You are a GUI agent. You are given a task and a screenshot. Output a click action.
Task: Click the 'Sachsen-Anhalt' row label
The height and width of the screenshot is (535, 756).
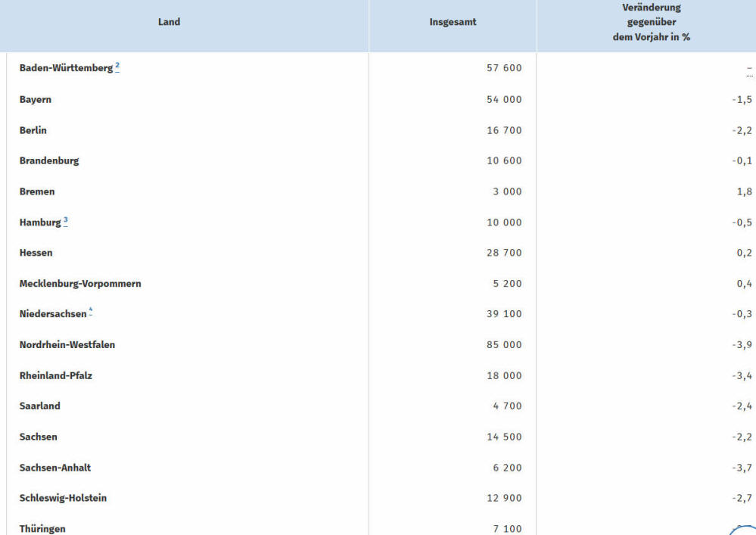(x=55, y=468)
